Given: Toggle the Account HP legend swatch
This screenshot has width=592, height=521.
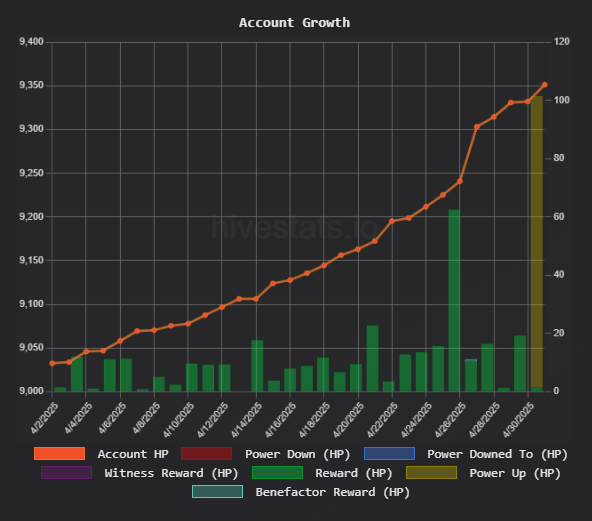Looking at the screenshot, I should (59, 453).
